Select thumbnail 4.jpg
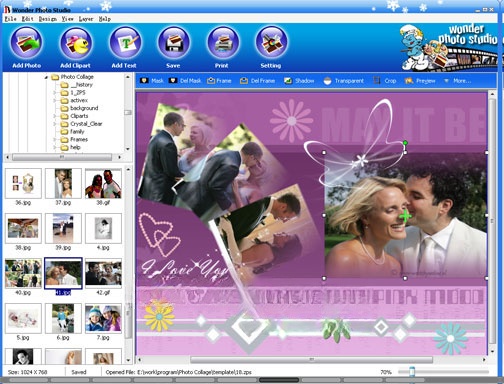Image resolution: width=504 pixels, height=384 pixels. click(103, 228)
